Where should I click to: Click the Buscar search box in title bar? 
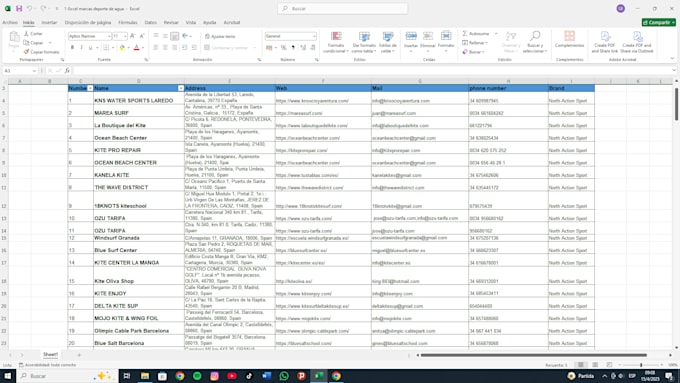[343, 8]
